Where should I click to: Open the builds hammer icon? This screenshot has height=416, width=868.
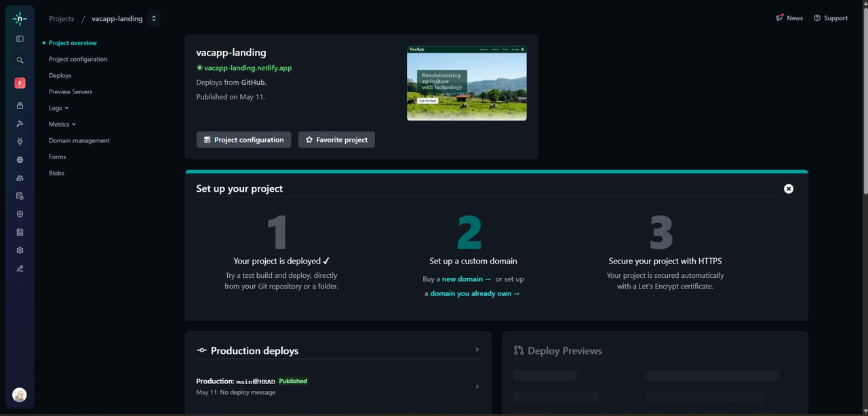[x=20, y=123]
